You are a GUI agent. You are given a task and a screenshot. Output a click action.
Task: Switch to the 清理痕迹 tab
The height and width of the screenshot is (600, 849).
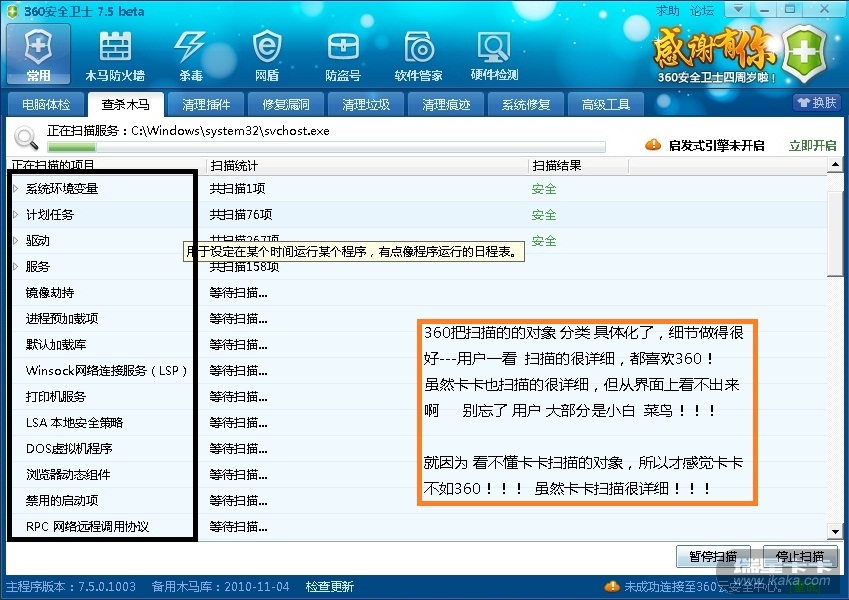coord(446,104)
